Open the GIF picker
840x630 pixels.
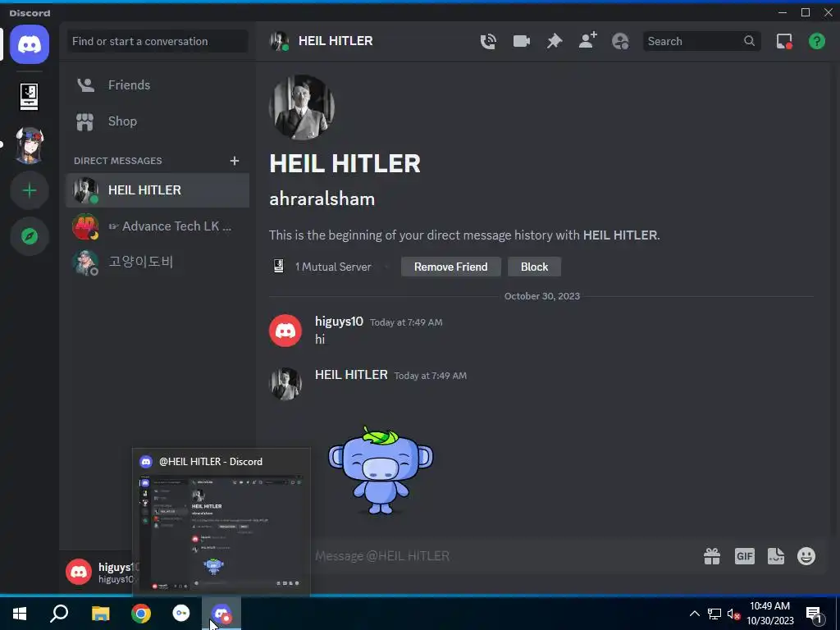[x=745, y=556]
